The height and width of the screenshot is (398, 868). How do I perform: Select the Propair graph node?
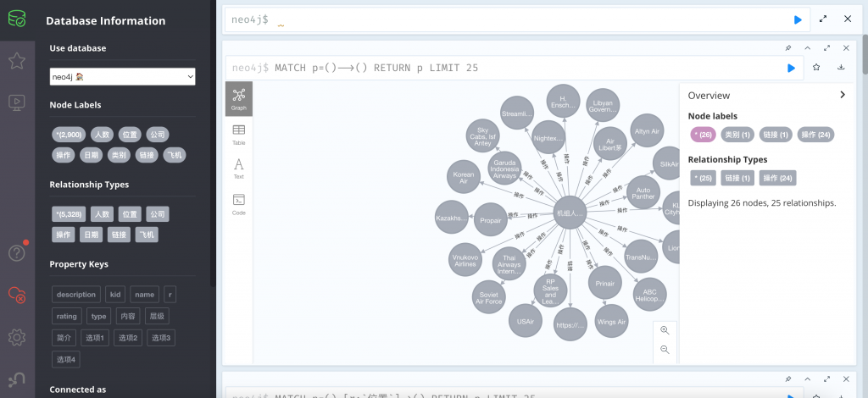coord(491,220)
